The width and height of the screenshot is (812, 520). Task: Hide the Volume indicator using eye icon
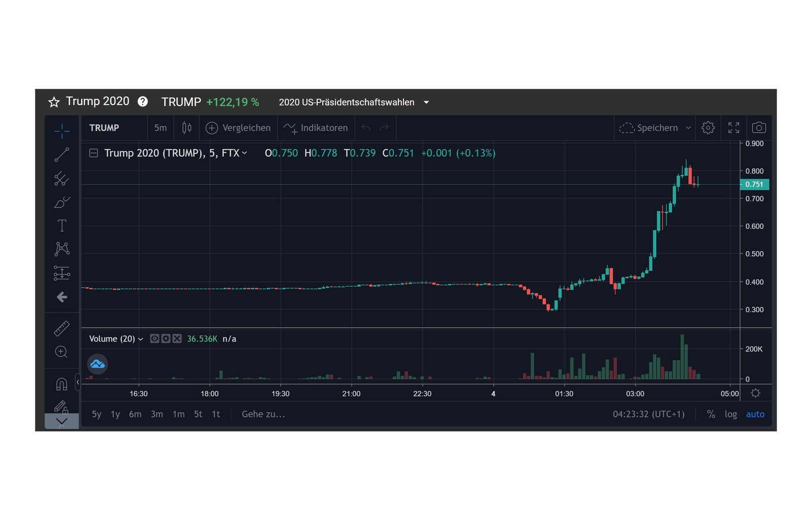click(x=154, y=338)
